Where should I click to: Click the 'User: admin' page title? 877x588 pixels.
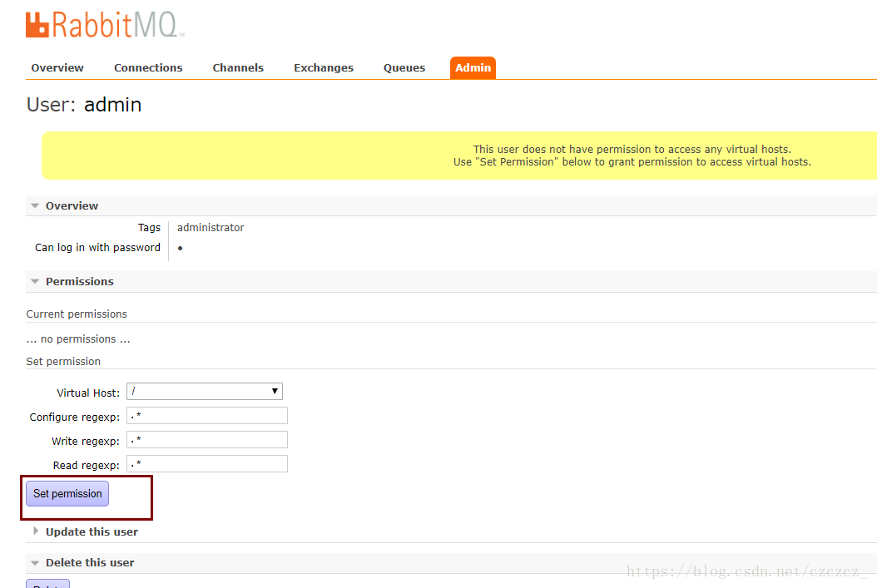(84, 105)
